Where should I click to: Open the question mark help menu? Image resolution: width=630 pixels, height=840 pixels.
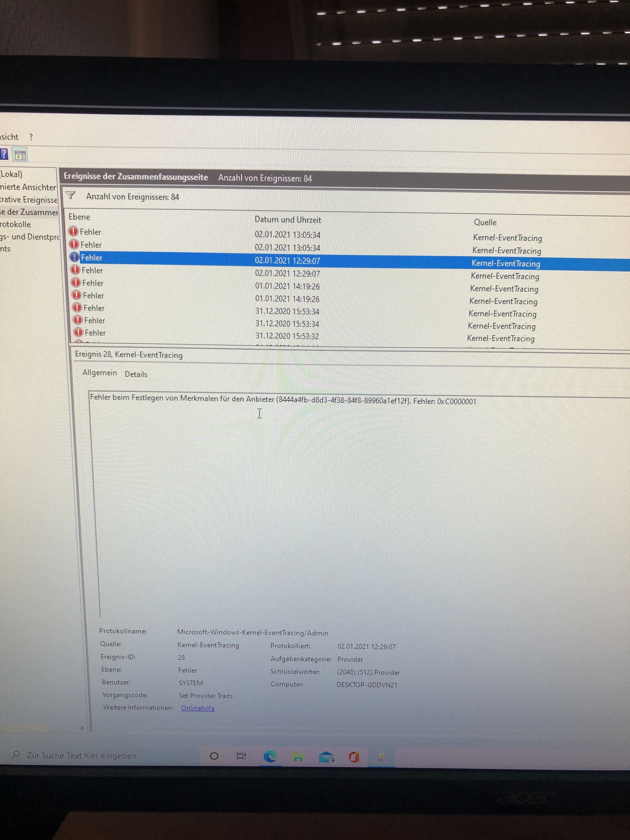pyautogui.click(x=31, y=137)
